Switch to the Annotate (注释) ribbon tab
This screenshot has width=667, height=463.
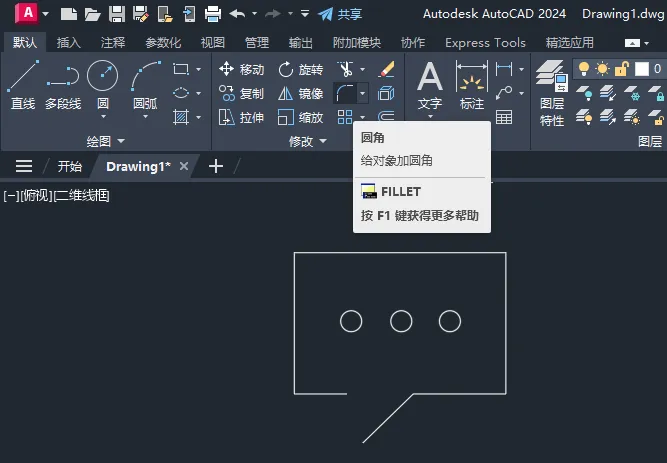(x=113, y=43)
